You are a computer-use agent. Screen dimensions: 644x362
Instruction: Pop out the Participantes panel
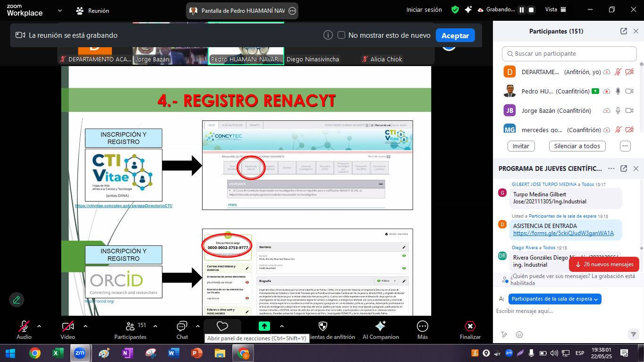tap(624, 31)
